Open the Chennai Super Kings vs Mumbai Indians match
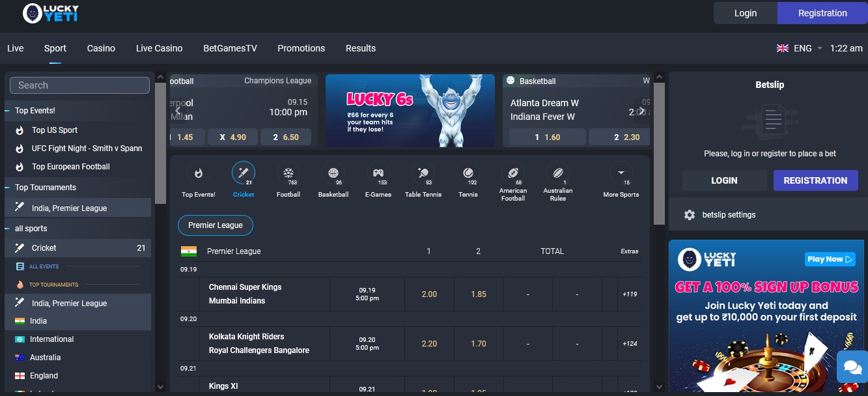 [245, 294]
